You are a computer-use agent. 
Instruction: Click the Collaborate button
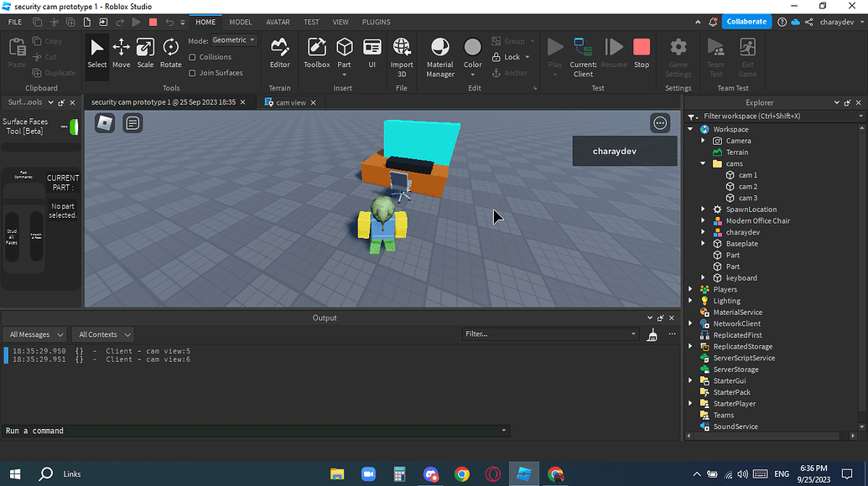point(746,22)
